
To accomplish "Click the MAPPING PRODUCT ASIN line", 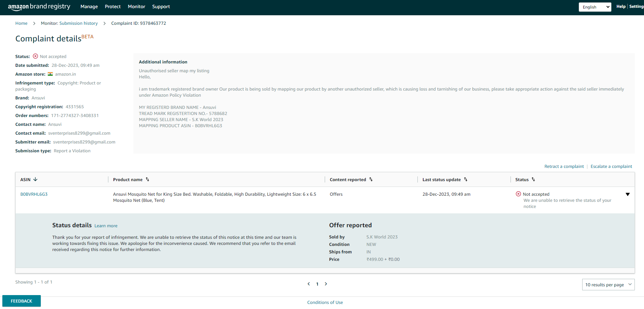I will (x=180, y=126).
